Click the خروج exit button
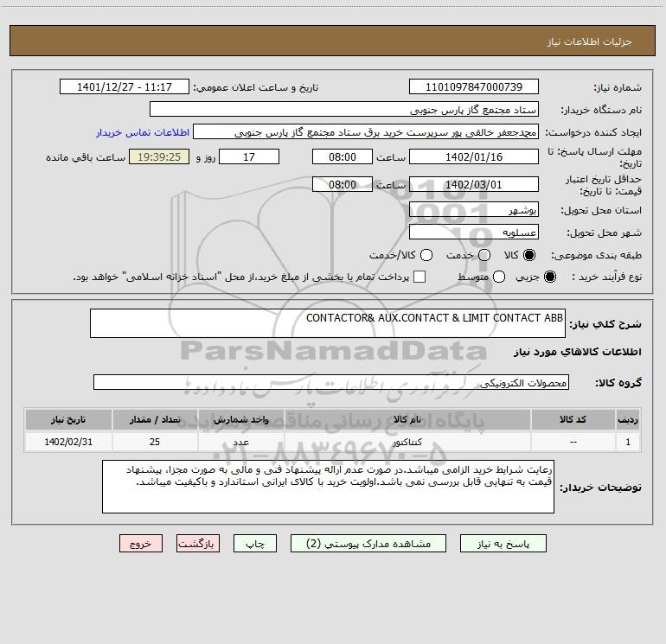This screenshot has height=644, width=666. pos(141,544)
